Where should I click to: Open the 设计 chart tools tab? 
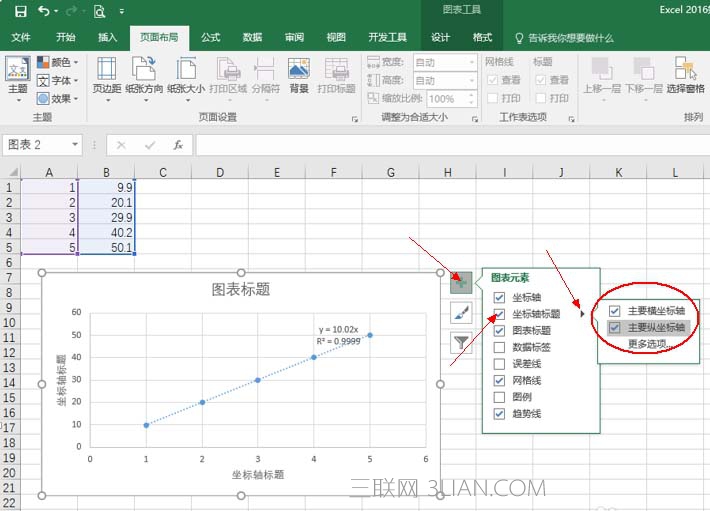[440, 38]
